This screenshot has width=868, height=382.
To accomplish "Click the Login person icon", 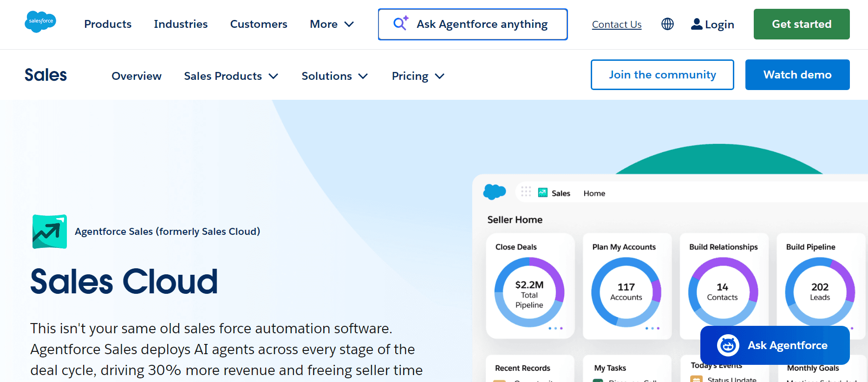I will click(x=697, y=24).
